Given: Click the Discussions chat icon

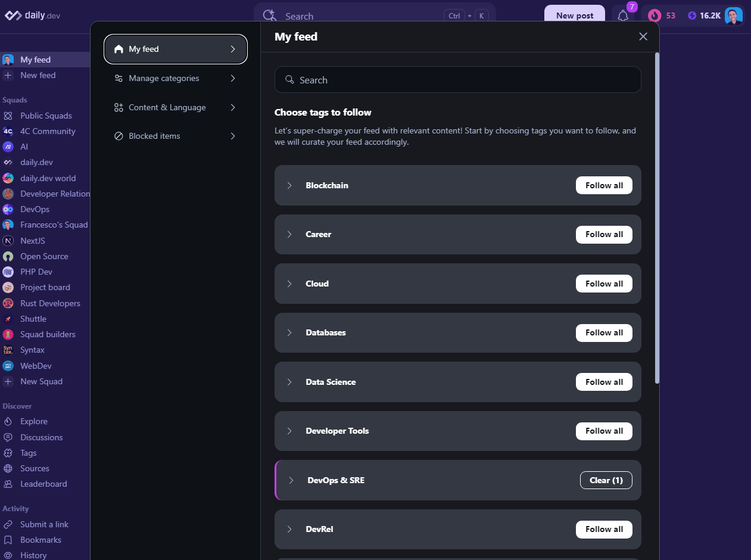Looking at the screenshot, I should pos(8,437).
